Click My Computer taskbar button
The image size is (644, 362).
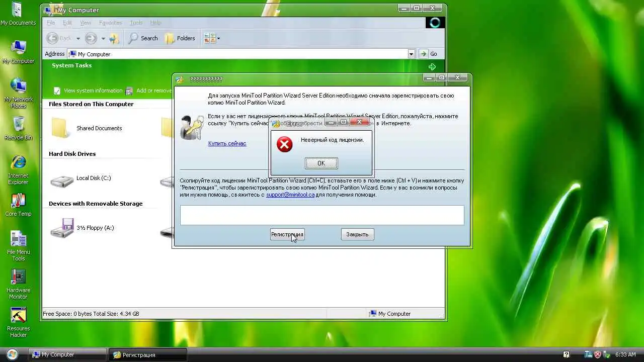coord(67,354)
